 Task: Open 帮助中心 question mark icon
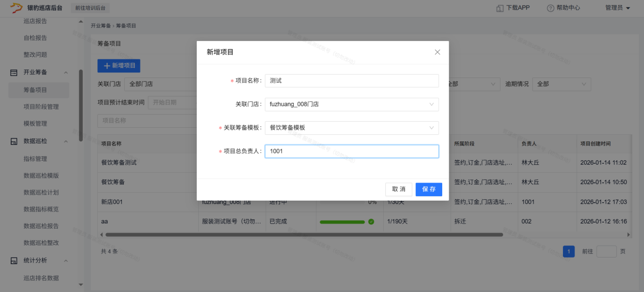[550, 8]
